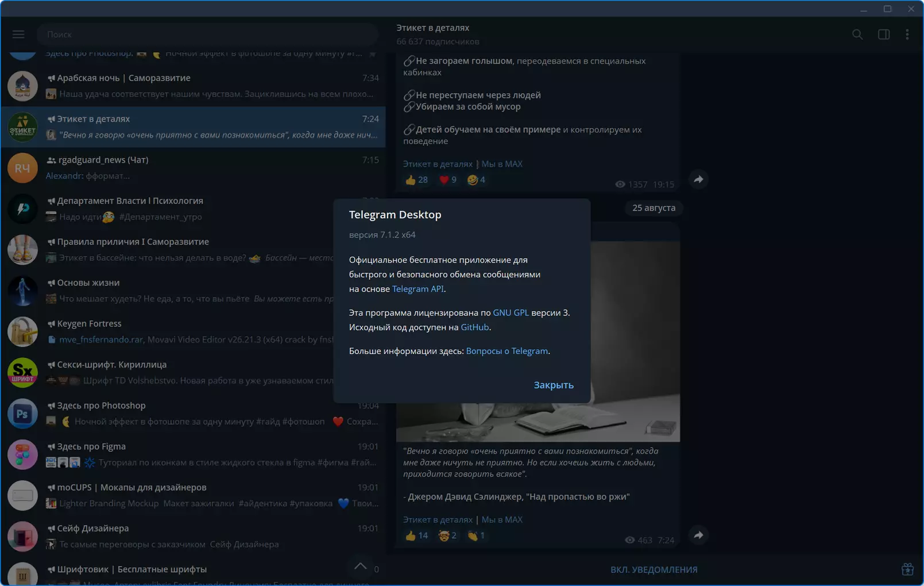The width and height of the screenshot is (924, 586).
Task: Open the rgadguard_news chat avatar
Action: [22, 168]
